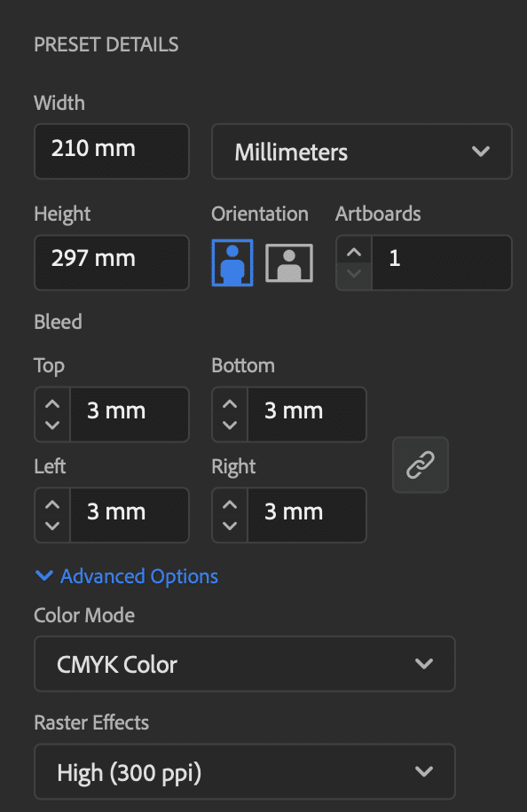
Task: Click the Height field showing 297 mm
Action: click(112, 262)
